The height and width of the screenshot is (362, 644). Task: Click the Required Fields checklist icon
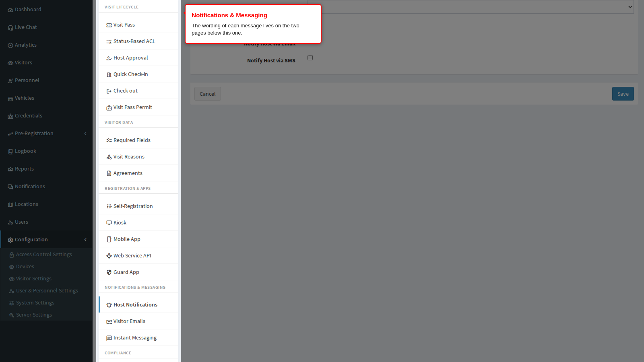(109, 140)
